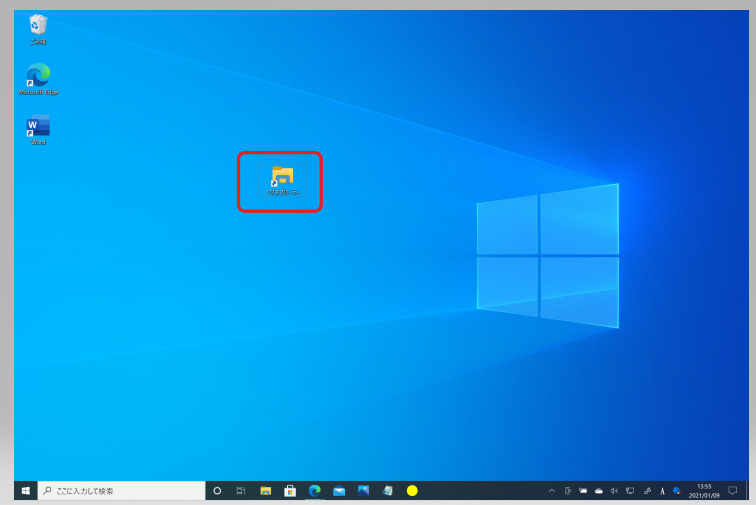Open the Windows Start menu
Image resolution: width=756 pixels, height=505 pixels.
(25, 491)
